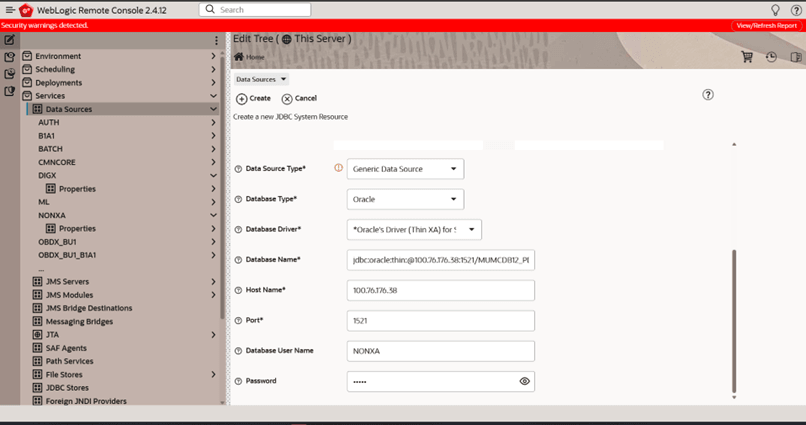Select the AUTH data source

pos(49,122)
